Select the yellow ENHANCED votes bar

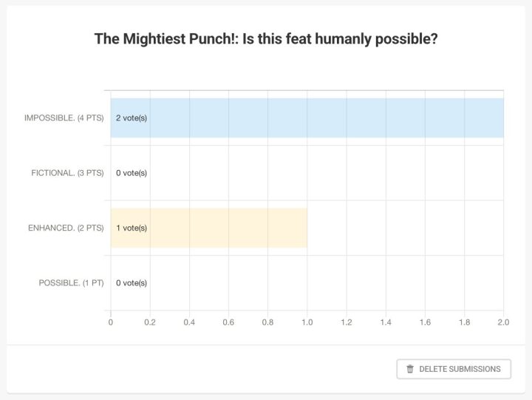(209, 228)
